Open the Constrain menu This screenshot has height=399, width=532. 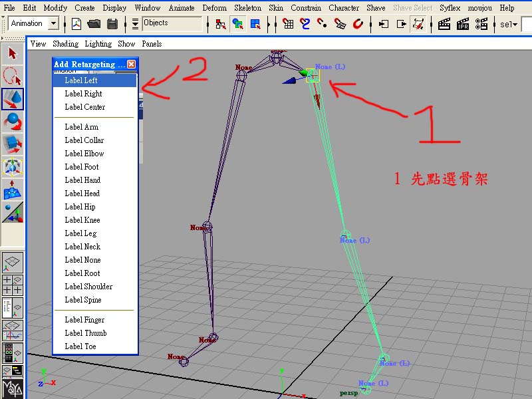[x=306, y=7]
